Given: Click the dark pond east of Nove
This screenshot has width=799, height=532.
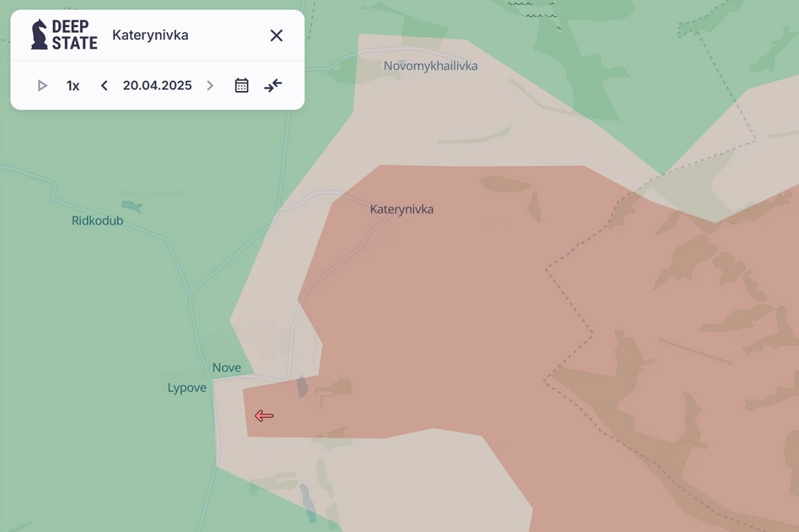Looking at the screenshot, I should [302, 387].
